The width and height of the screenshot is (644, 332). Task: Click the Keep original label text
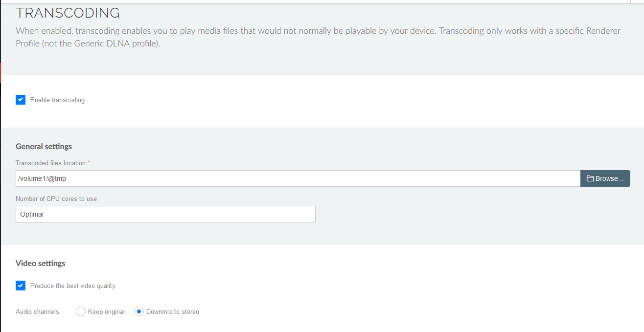pyautogui.click(x=106, y=312)
